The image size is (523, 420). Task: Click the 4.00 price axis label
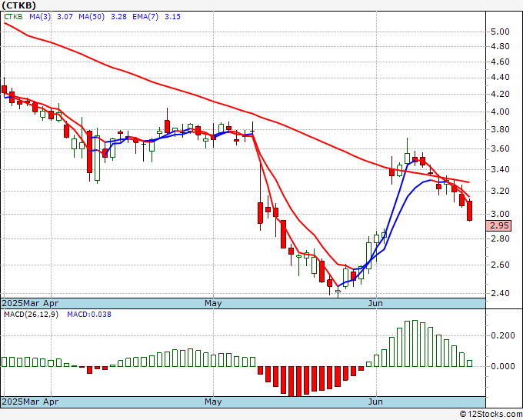click(500, 112)
